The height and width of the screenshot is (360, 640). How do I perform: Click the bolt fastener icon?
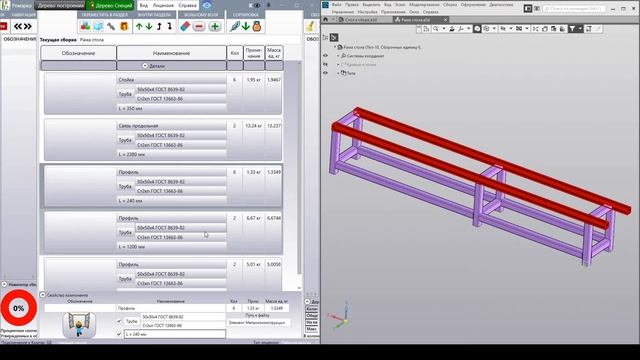point(111,26)
